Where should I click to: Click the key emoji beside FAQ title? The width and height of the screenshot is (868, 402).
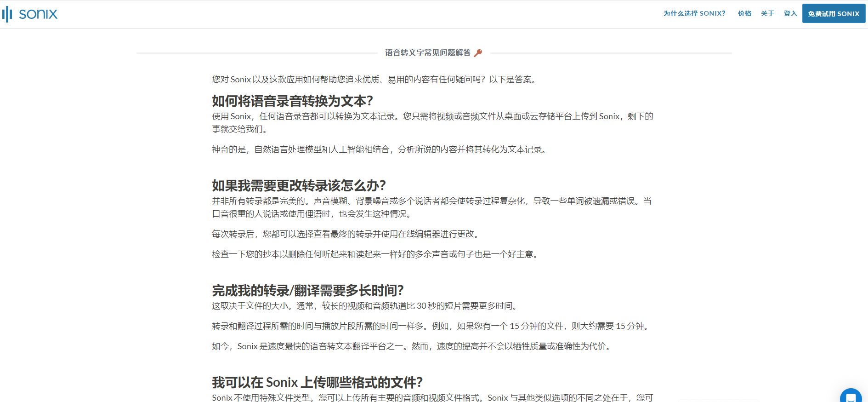pyautogui.click(x=478, y=53)
